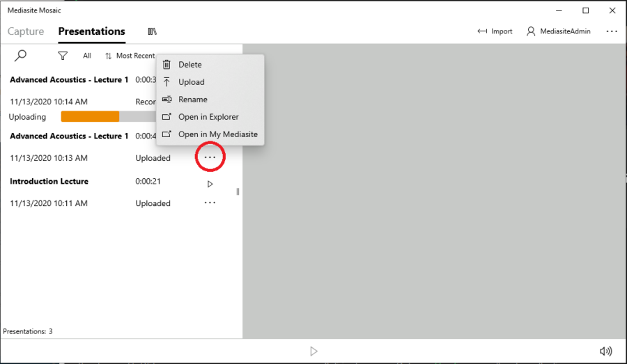The width and height of the screenshot is (627, 364).
Task: Click the Import arrow button
Action: click(495, 31)
